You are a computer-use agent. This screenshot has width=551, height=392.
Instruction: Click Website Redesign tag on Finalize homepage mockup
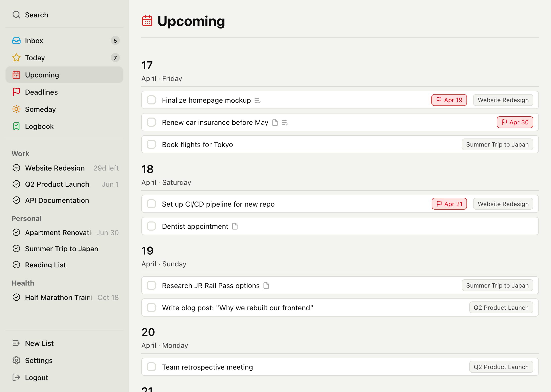point(503,100)
